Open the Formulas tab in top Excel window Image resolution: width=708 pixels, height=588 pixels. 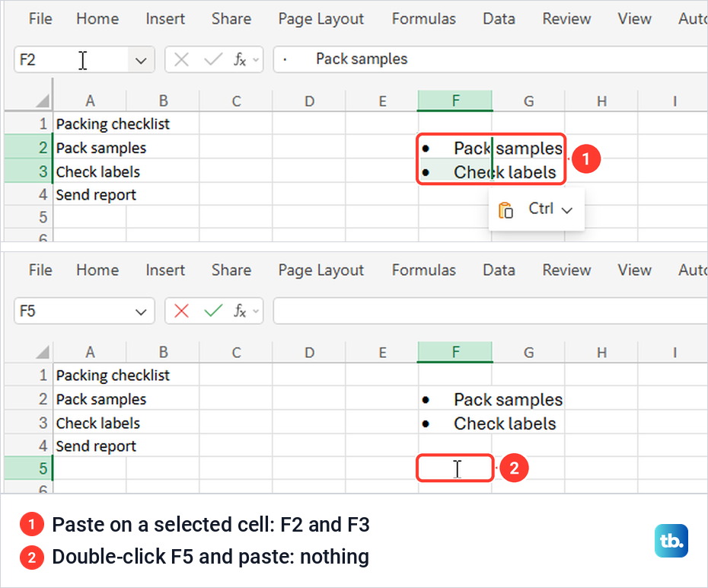pyautogui.click(x=423, y=18)
